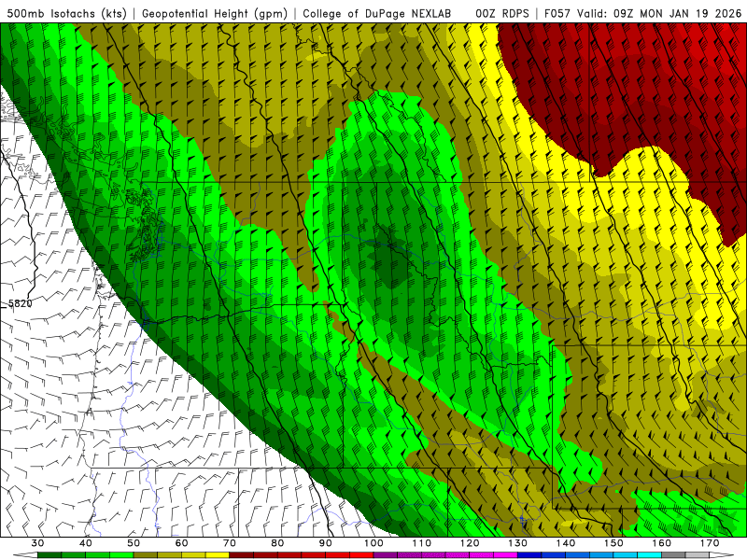This screenshot has width=747, height=560.
Task: Click the '5820' height contour label
Action: click(x=21, y=304)
